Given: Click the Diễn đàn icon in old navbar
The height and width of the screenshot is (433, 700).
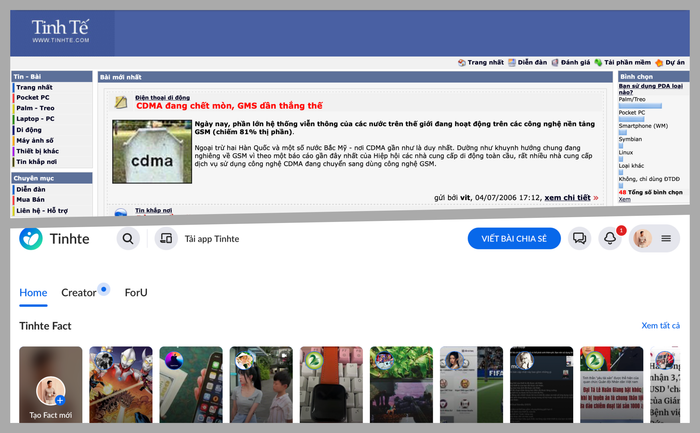Looking at the screenshot, I should (512, 62).
